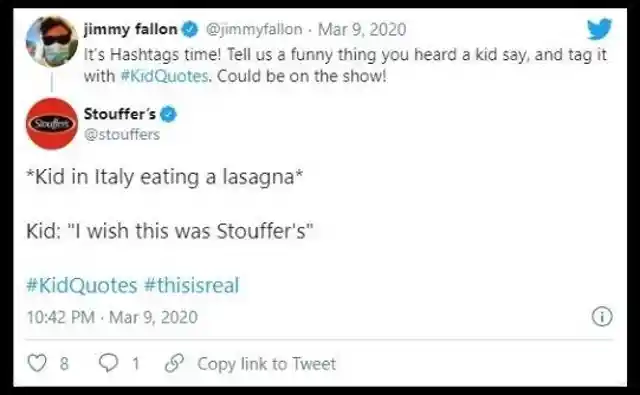Click the chain link icon
This screenshot has height=395, width=640.
point(174,363)
